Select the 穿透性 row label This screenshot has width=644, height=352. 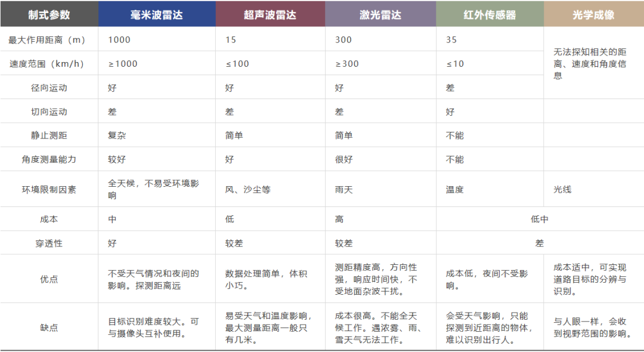click(49, 243)
